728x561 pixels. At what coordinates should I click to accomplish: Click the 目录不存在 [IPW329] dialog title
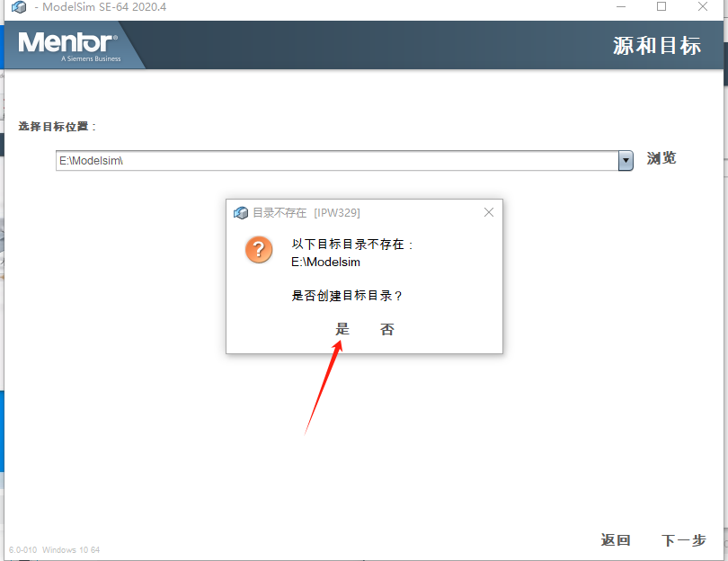[306, 213]
